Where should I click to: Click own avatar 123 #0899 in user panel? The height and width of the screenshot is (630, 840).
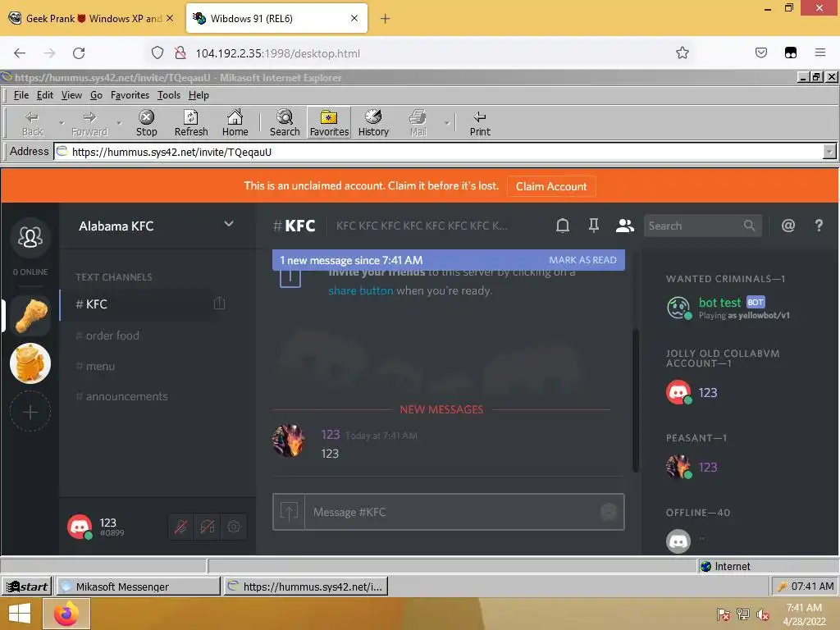pos(80,527)
